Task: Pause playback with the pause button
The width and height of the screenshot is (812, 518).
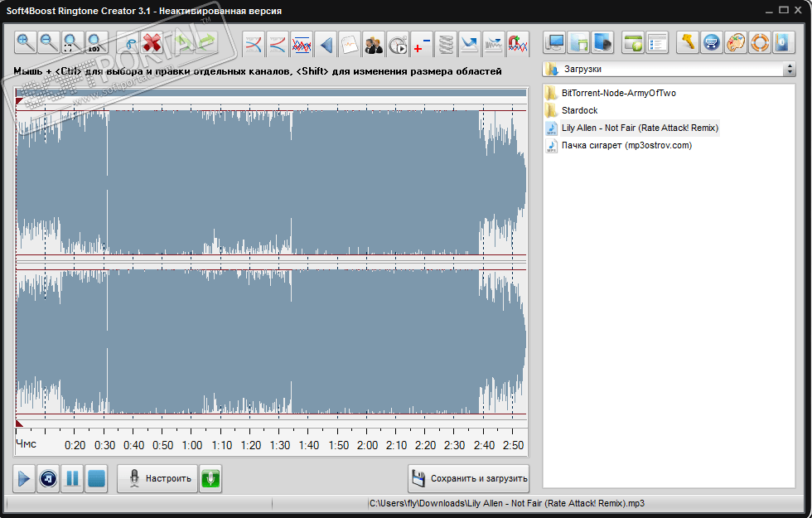Action: 73,479
